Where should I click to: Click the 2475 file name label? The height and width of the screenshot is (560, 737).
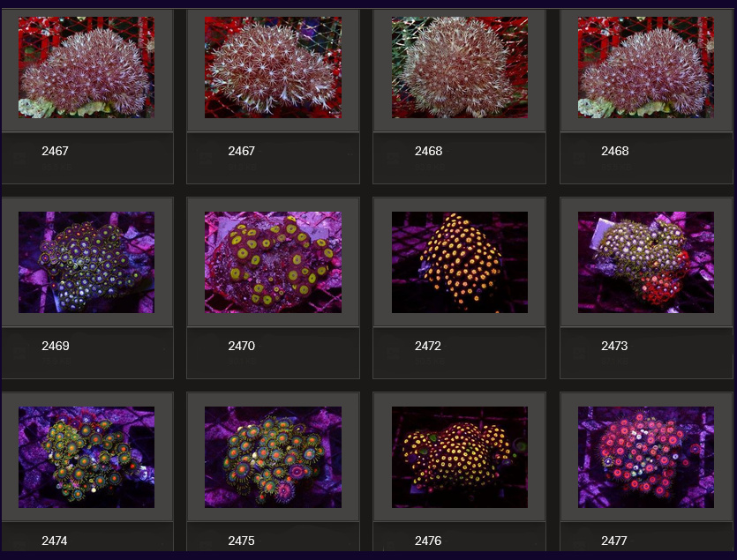241,541
